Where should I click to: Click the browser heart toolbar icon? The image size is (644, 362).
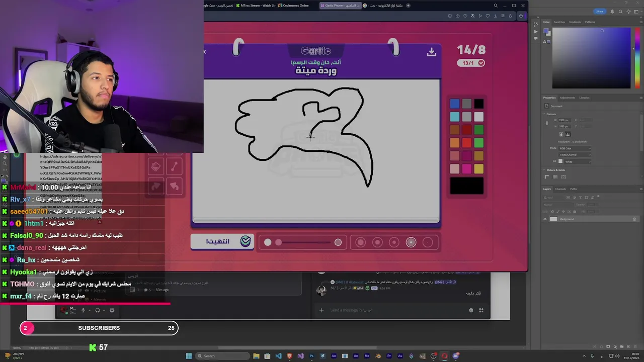coord(488,16)
